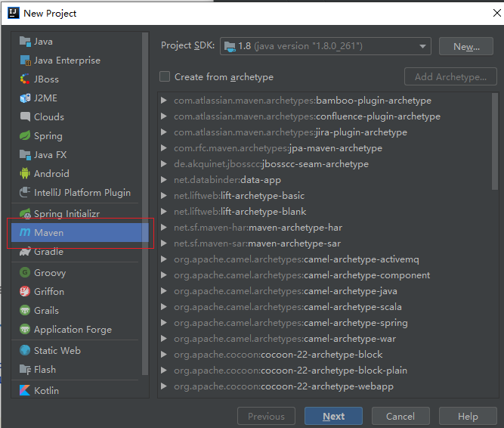Image resolution: width=504 pixels, height=428 pixels.
Task: Expand the lift-archetype-basic tree node
Action: tap(164, 196)
